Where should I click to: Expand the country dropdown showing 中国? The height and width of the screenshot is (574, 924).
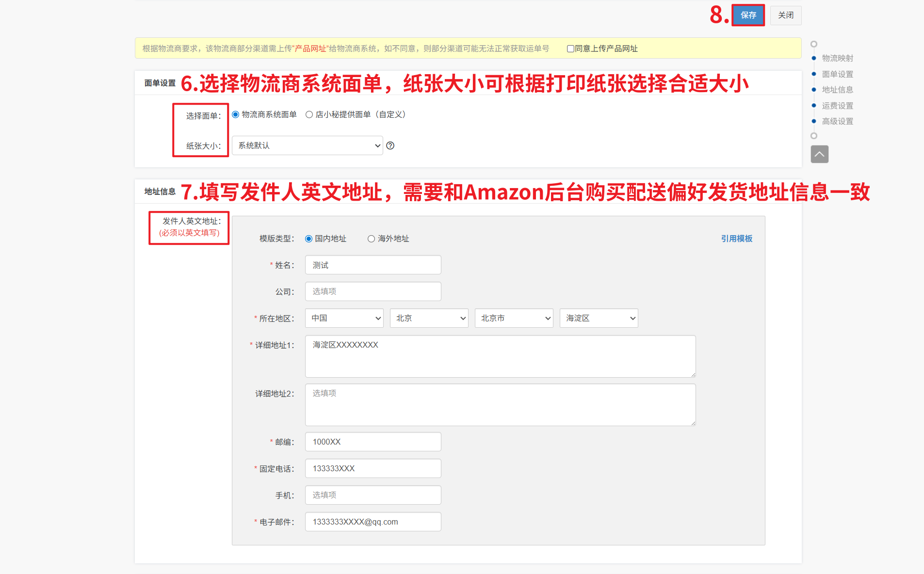[x=344, y=318]
